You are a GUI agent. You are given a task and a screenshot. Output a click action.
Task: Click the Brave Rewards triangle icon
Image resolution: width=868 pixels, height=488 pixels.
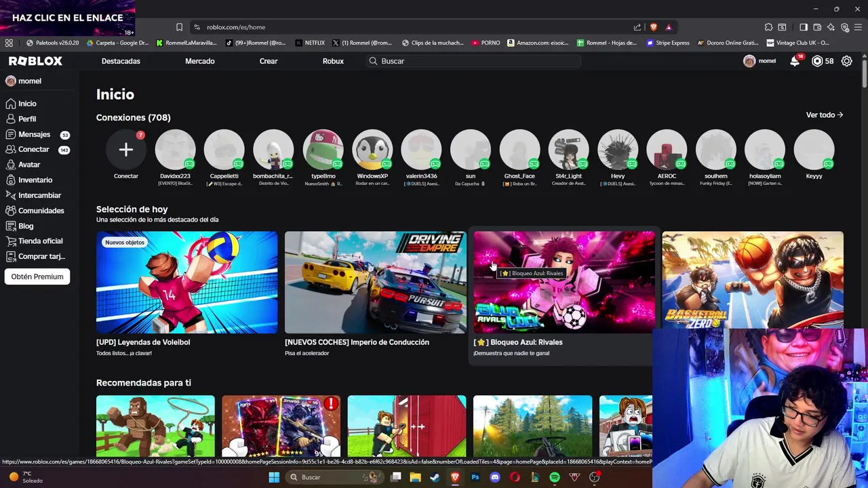(669, 27)
